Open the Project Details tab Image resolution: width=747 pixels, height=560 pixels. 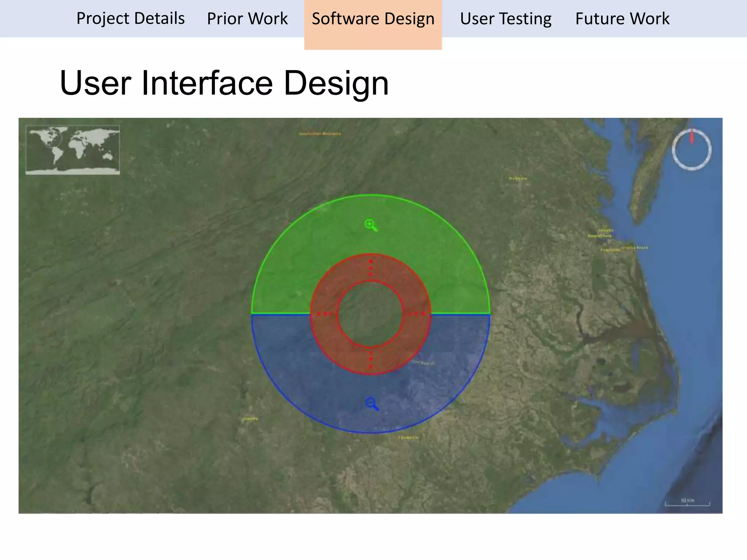130,19
